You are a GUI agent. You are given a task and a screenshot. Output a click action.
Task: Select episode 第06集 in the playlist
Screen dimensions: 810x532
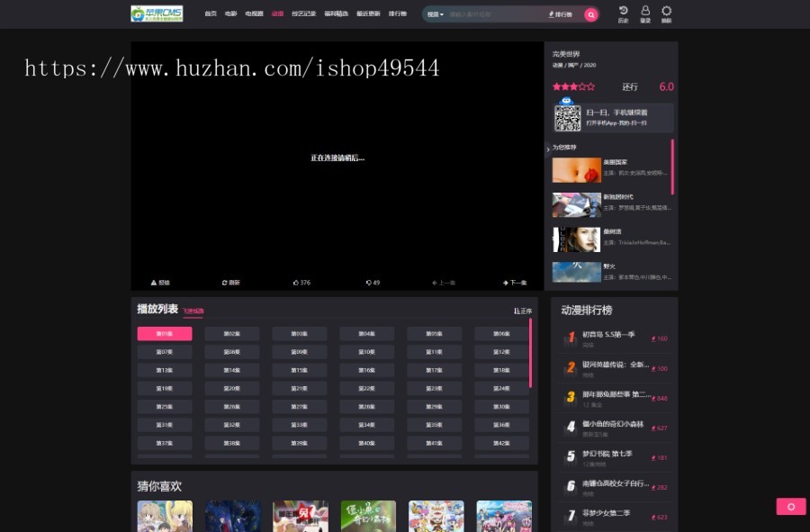[x=501, y=334]
